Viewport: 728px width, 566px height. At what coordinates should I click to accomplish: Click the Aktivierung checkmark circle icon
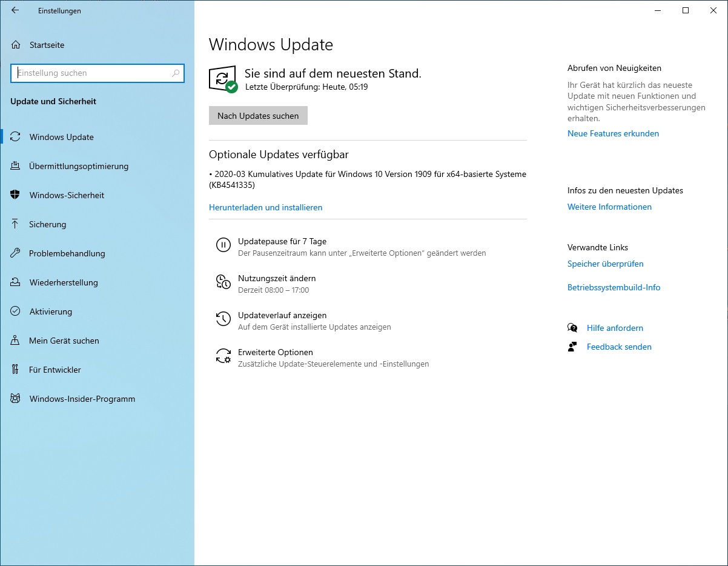tap(16, 311)
